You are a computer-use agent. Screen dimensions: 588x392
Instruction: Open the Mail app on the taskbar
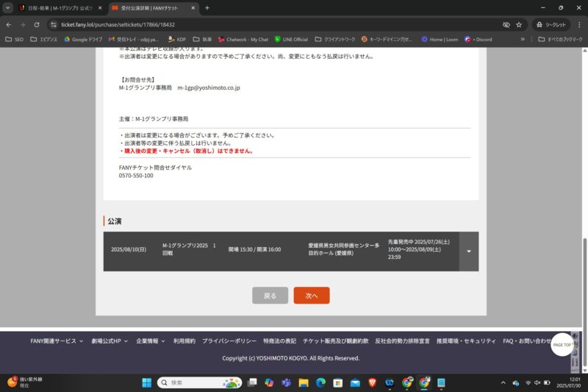click(x=355, y=382)
